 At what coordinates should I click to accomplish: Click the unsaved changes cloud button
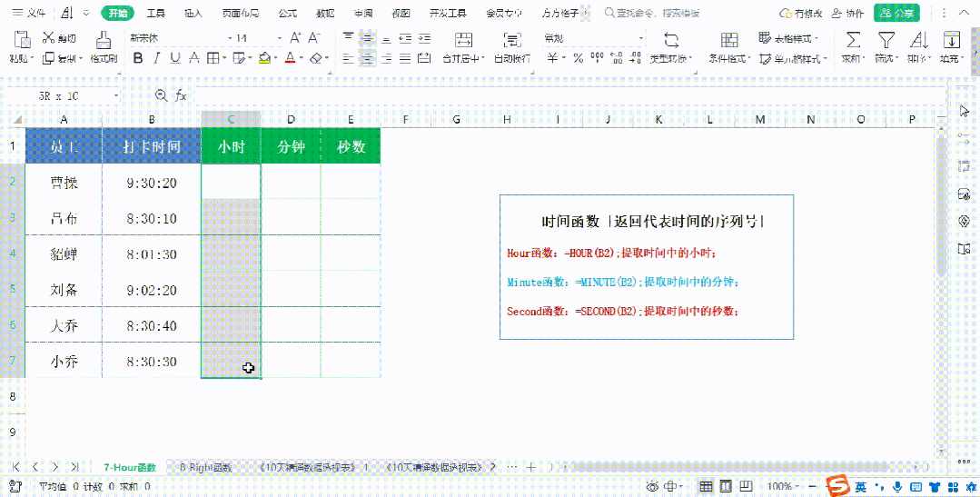click(801, 13)
